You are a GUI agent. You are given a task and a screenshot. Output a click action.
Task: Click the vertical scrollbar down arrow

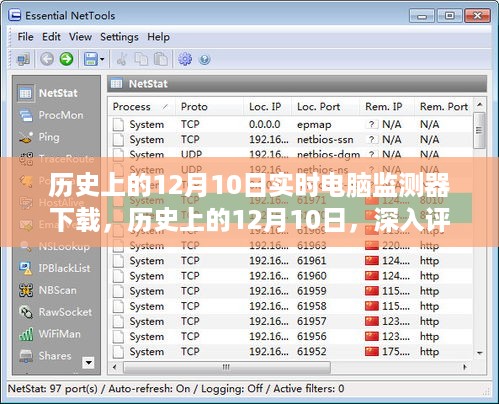[x=480, y=353]
